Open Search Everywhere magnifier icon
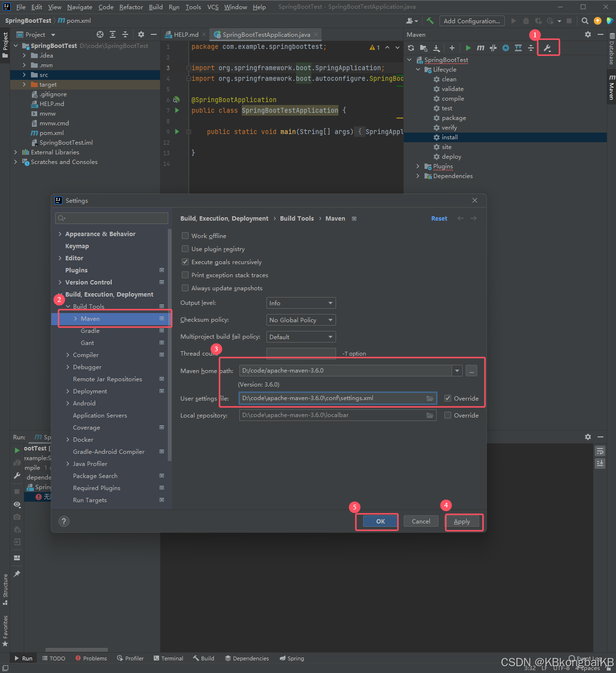 pos(585,21)
